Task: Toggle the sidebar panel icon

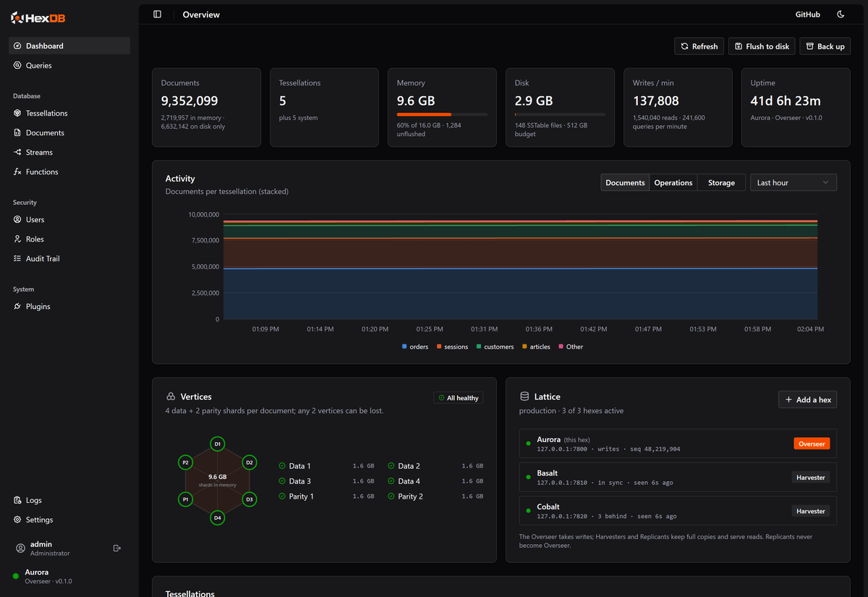Action: coord(158,14)
